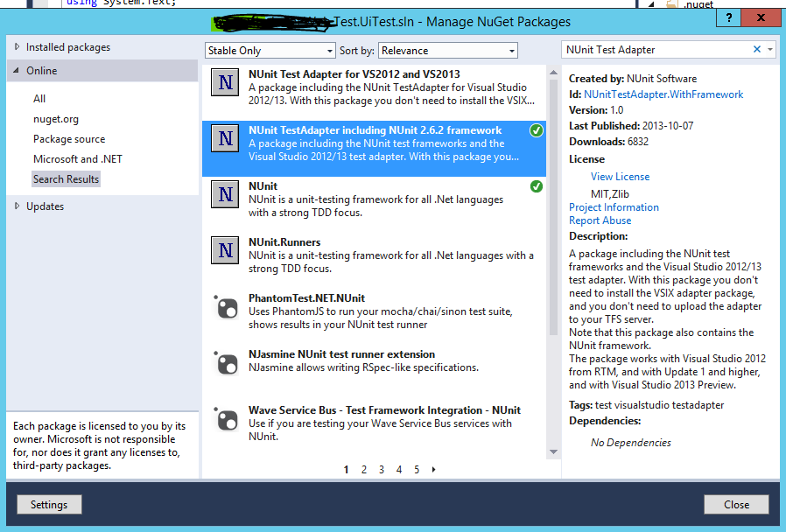This screenshot has width=786, height=532.
Task: Select the nuget.org source
Action: (56, 119)
